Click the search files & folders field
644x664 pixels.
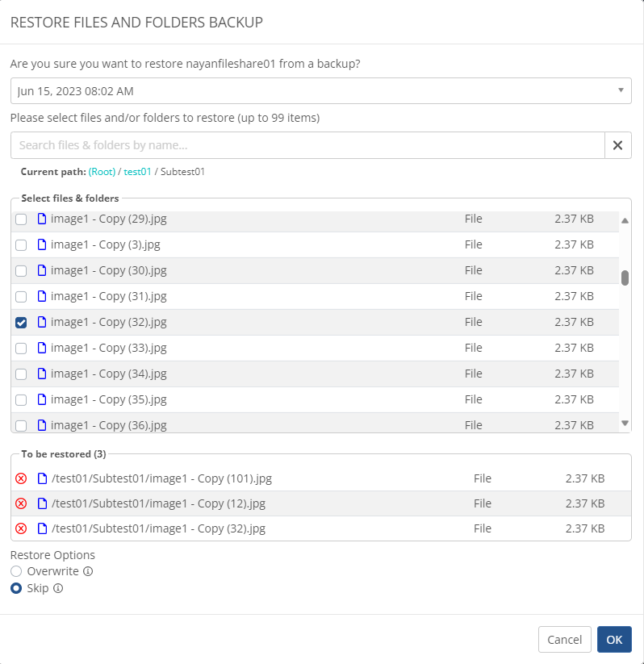coord(307,145)
